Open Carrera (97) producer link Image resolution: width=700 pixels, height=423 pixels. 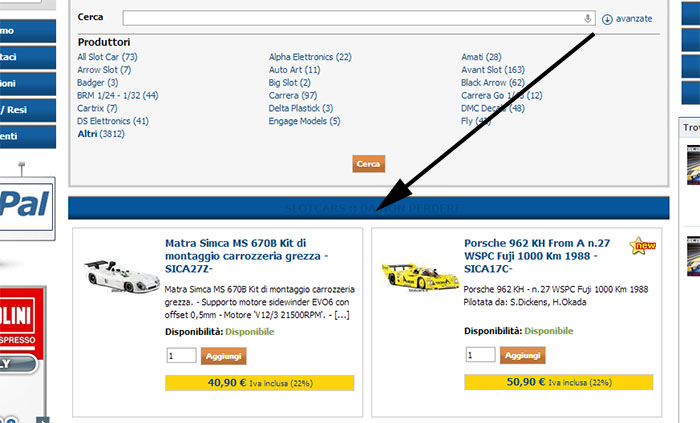293,95
